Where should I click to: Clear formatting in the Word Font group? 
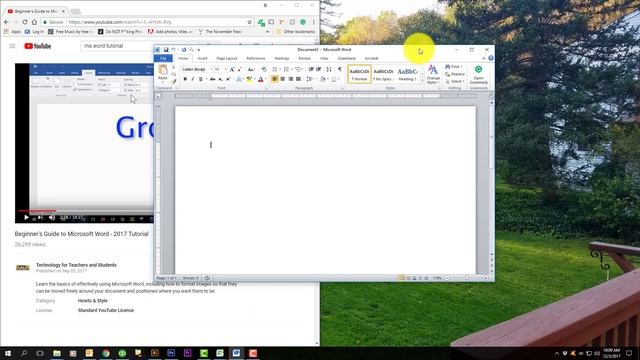(x=264, y=70)
